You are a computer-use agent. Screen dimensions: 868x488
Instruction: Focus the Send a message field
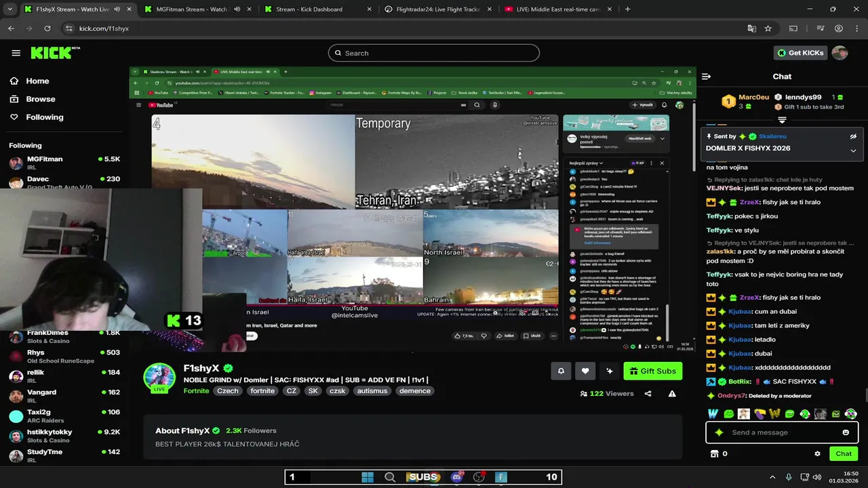(x=782, y=432)
